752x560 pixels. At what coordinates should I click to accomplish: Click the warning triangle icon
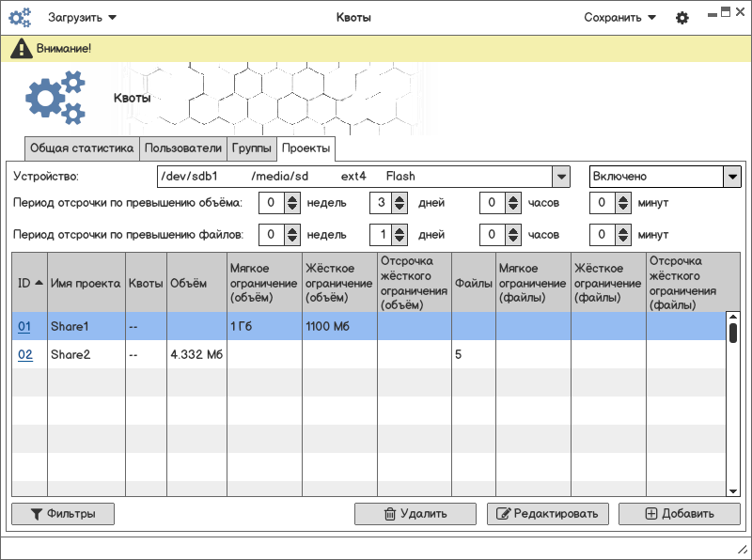(x=21, y=48)
